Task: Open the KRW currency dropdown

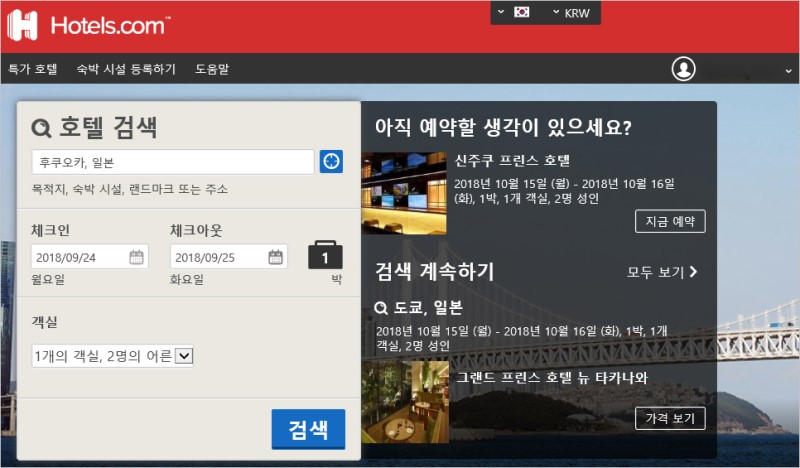Action: pos(571,13)
